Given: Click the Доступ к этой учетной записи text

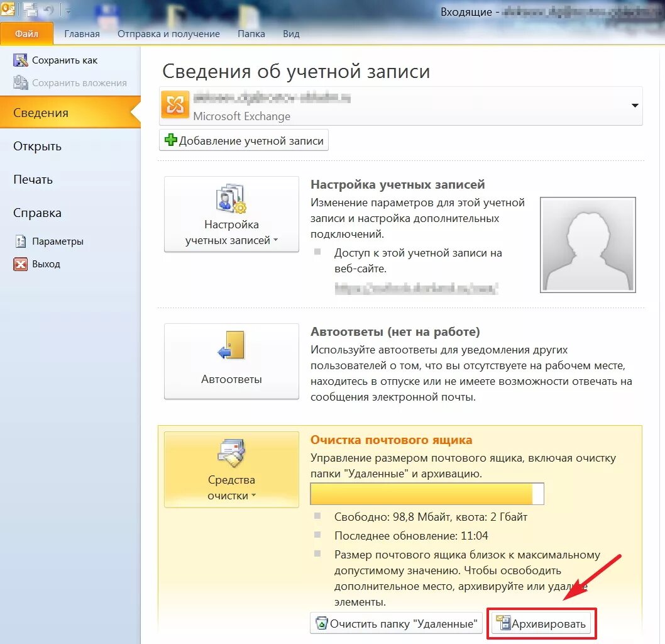Looking at the screenshot, I should click(418, 260).
